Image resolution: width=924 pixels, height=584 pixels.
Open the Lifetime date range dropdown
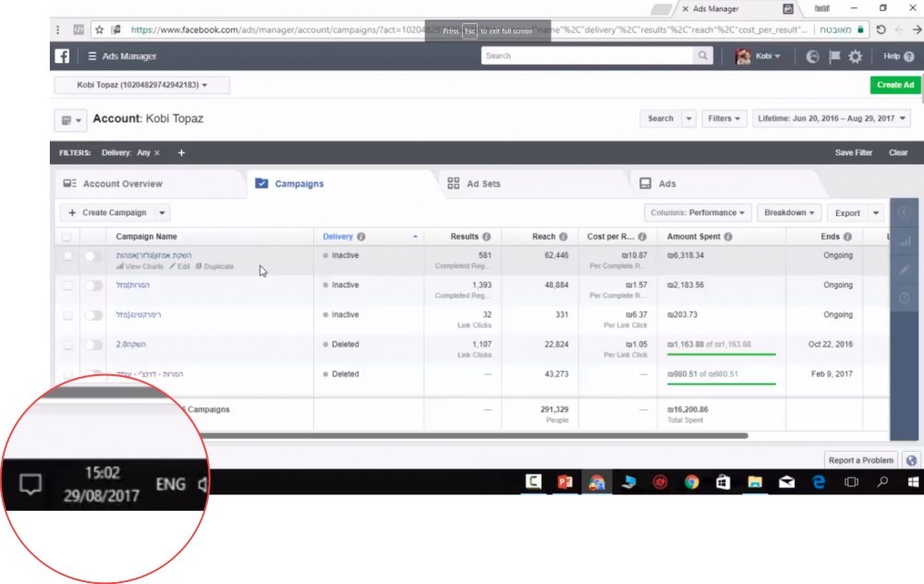click(831, 118)
